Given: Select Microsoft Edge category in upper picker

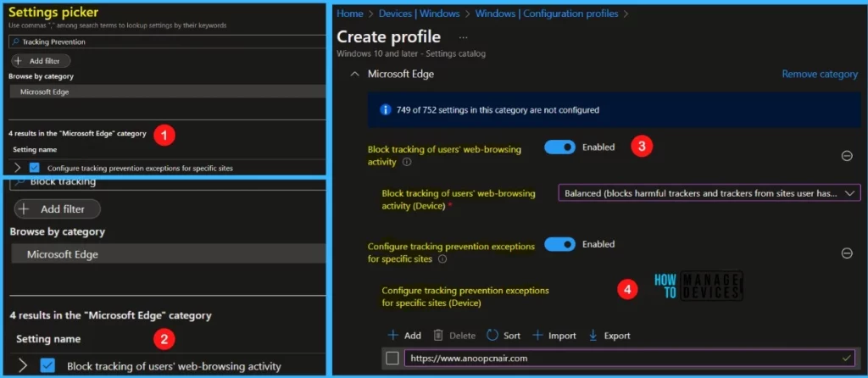Looking at the screenshot, I should coord(168,92).
